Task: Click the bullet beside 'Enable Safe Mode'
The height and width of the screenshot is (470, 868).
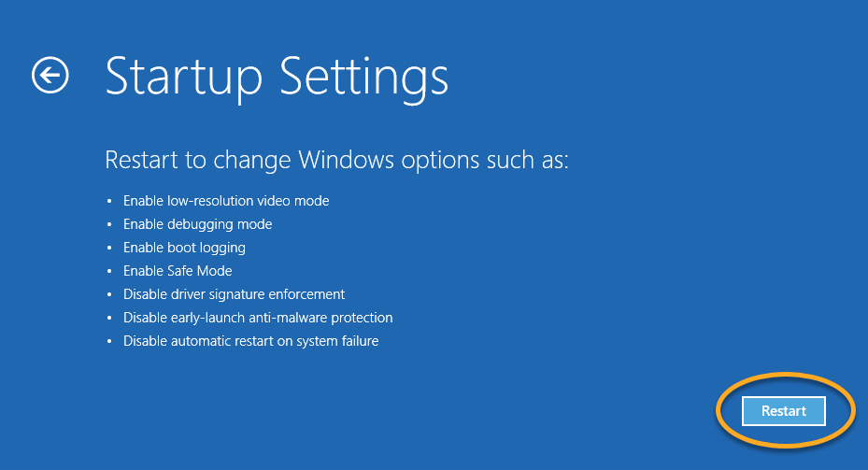Action: [x=109, y=272]
